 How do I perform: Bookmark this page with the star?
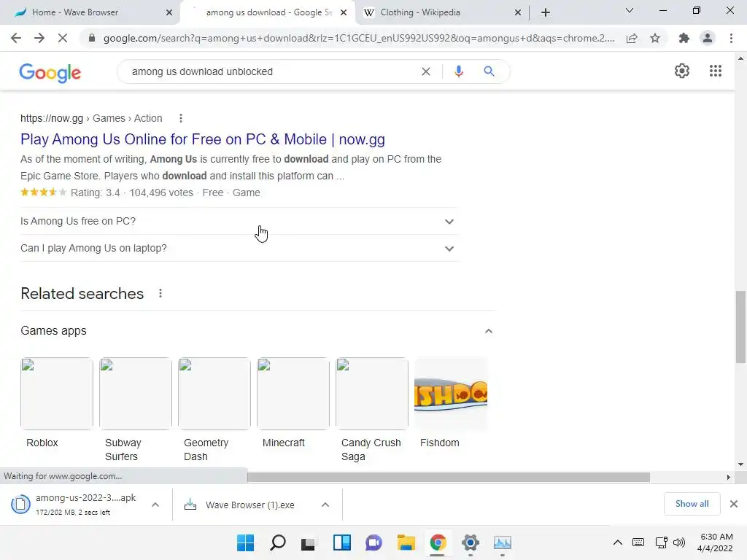click(x=655, y=38)
